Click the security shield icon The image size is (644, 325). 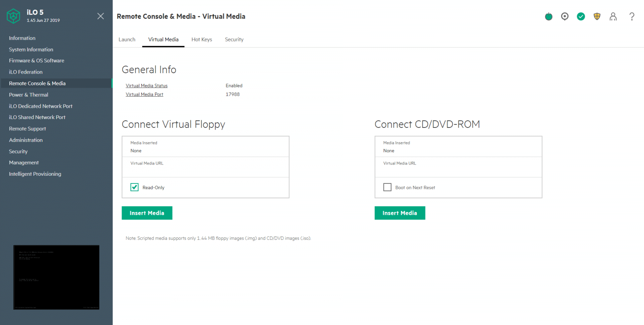click(x=597, y=16)
